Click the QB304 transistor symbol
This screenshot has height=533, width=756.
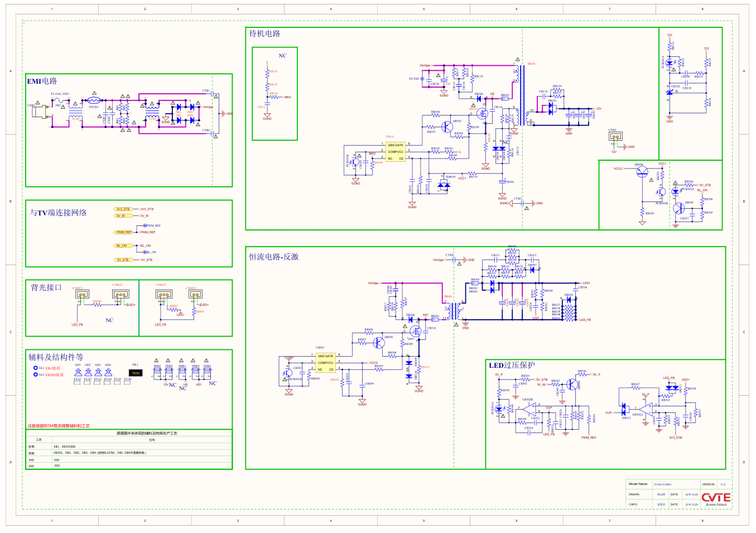(x=641, y=171)
